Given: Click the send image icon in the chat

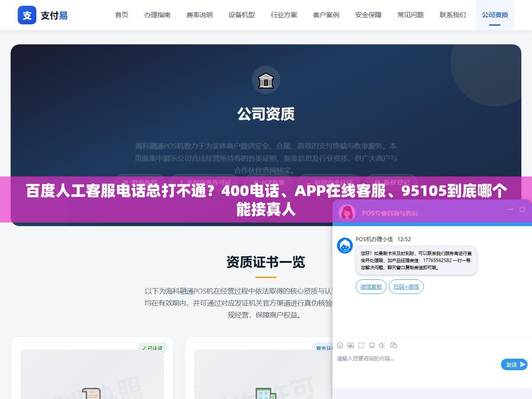Looking at the screenshot, I should (351, 345).
